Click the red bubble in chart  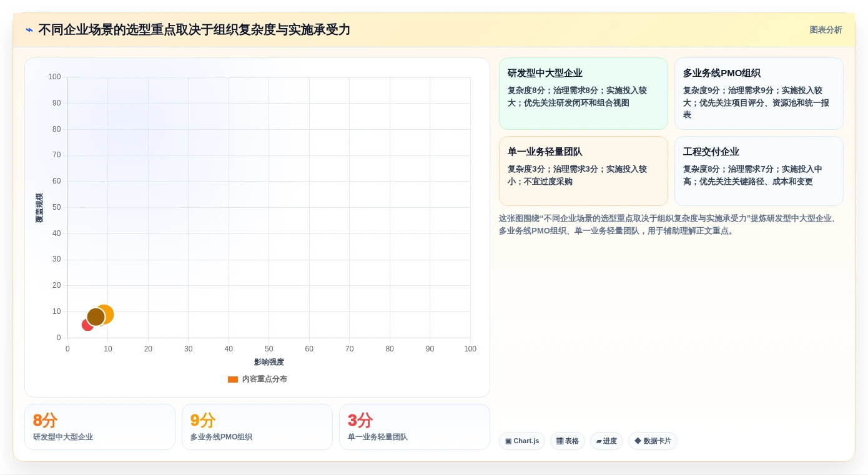[x=87, y=325]
